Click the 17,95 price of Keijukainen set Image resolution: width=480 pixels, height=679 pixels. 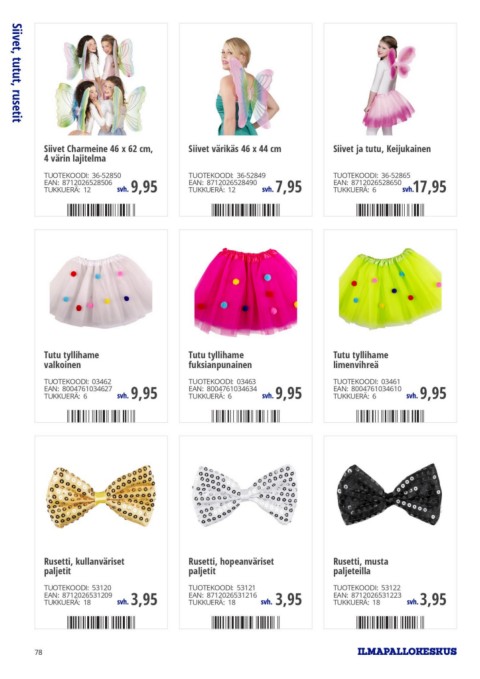click(429, 187)
